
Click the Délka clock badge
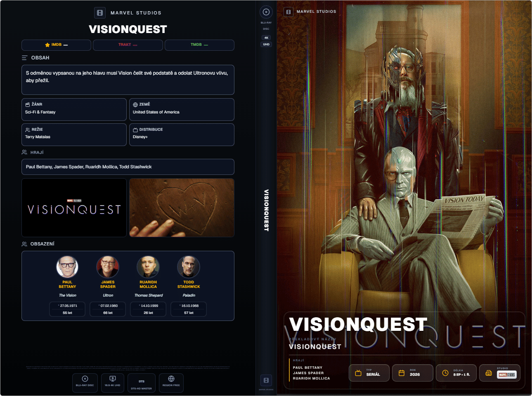pos(456,373)
